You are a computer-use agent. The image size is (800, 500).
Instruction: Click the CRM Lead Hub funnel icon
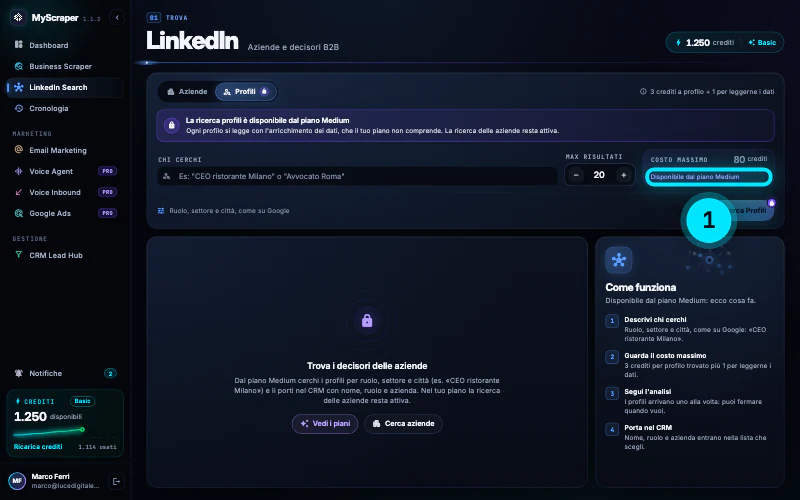click(19, 255)
